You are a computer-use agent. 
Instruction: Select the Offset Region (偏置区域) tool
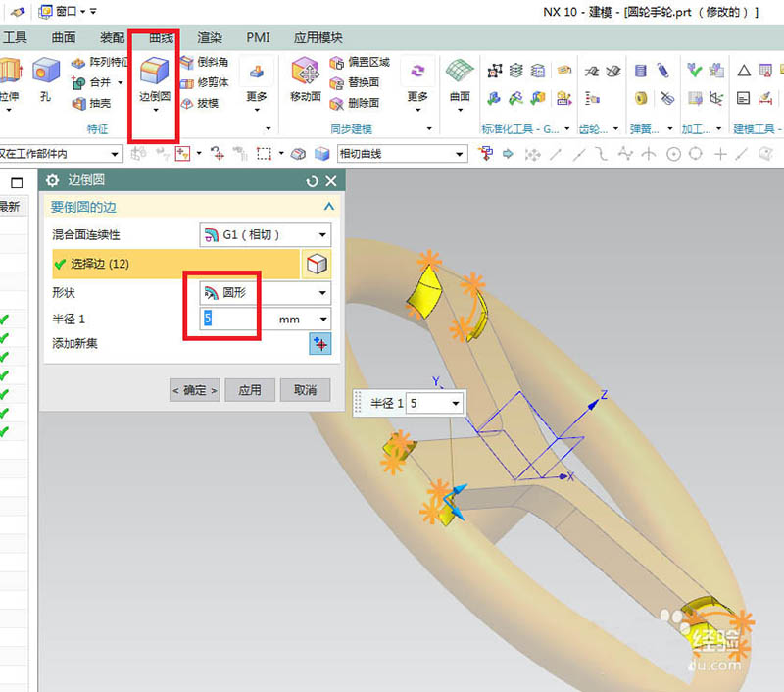point(360,62)
